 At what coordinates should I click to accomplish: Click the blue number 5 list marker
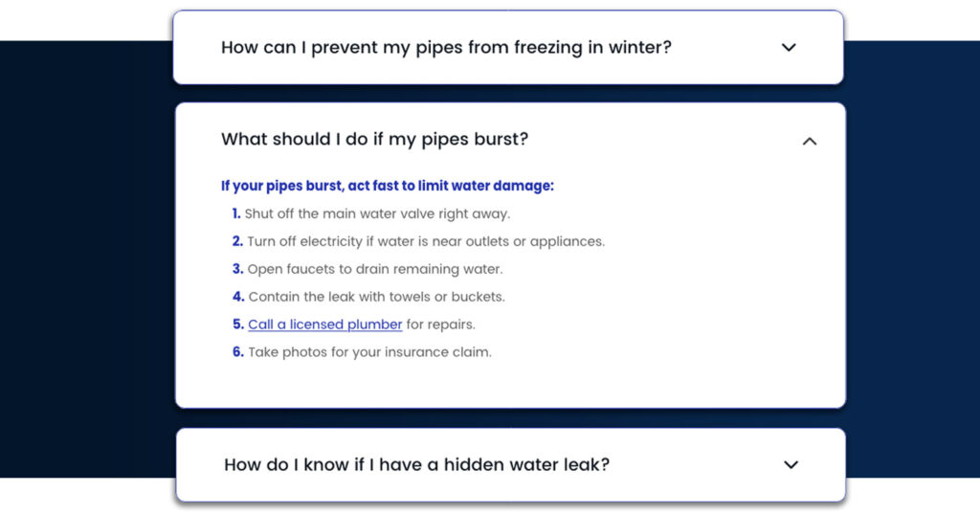238,325
